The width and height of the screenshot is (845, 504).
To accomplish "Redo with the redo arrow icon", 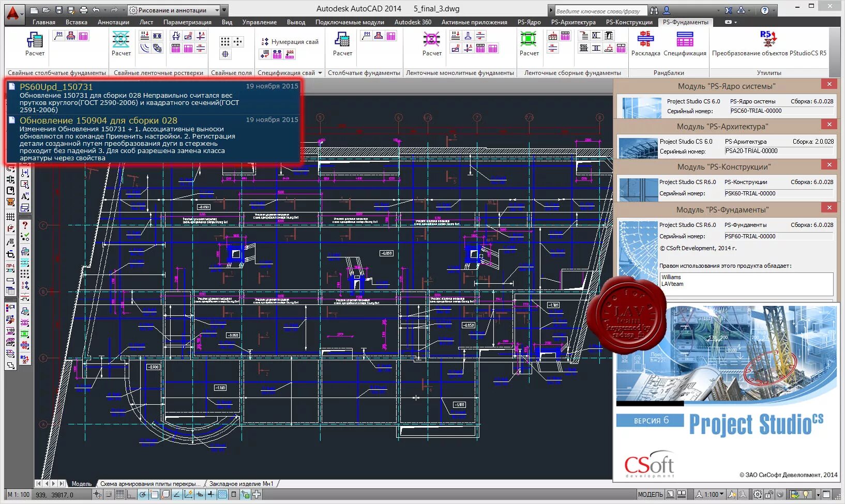I will (x=114, y=10).
